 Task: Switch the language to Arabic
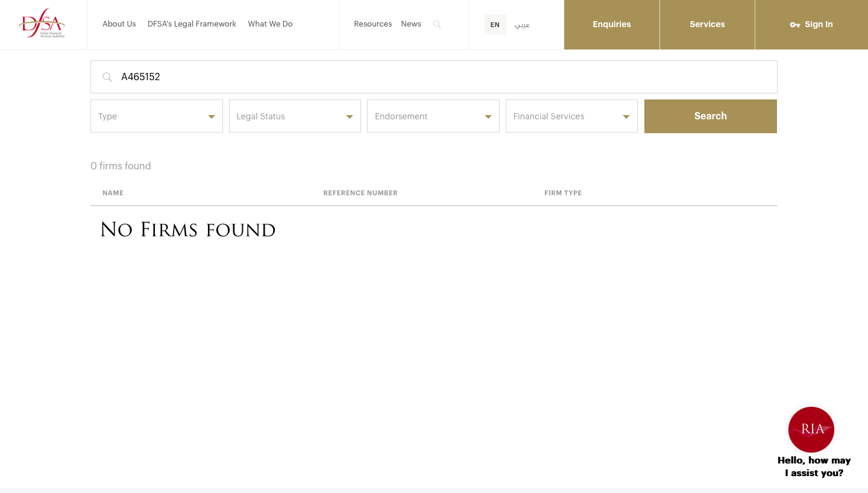[522, 25]
